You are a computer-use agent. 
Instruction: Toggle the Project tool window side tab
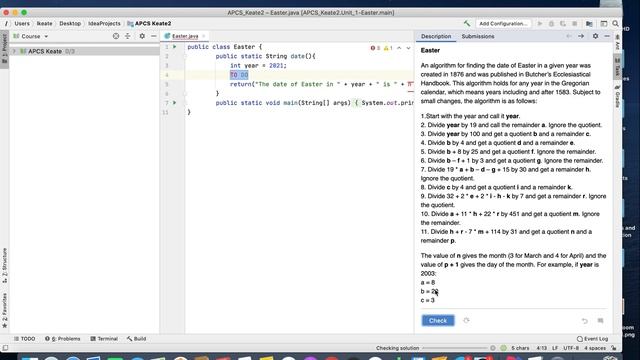(x=4, y=49)
